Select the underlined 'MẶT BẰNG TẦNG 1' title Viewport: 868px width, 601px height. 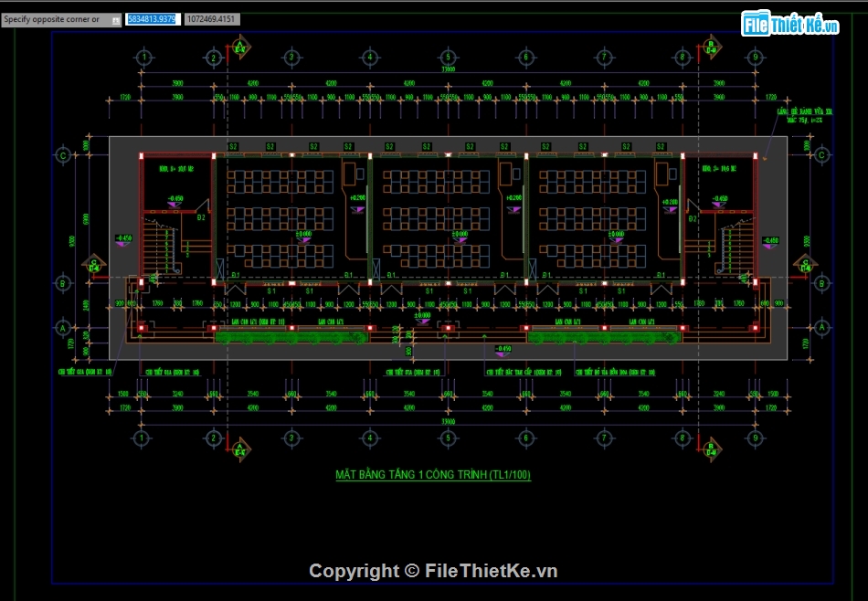tap(433, 475)
